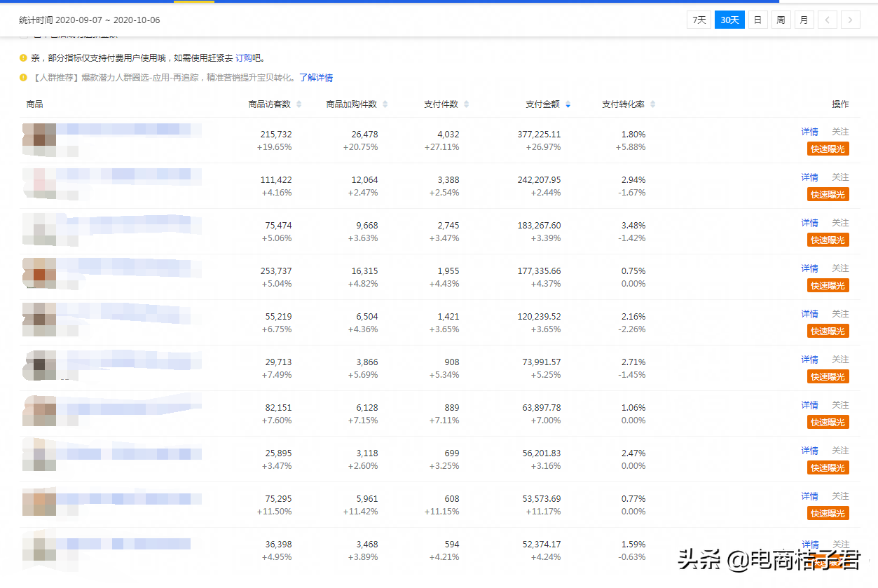Switch to 周 statistics view
Viewport: 878px width, 588px height.
click(781, 20)
